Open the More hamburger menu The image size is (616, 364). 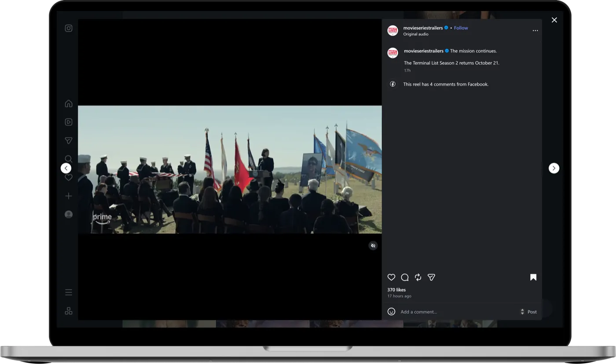69,292
